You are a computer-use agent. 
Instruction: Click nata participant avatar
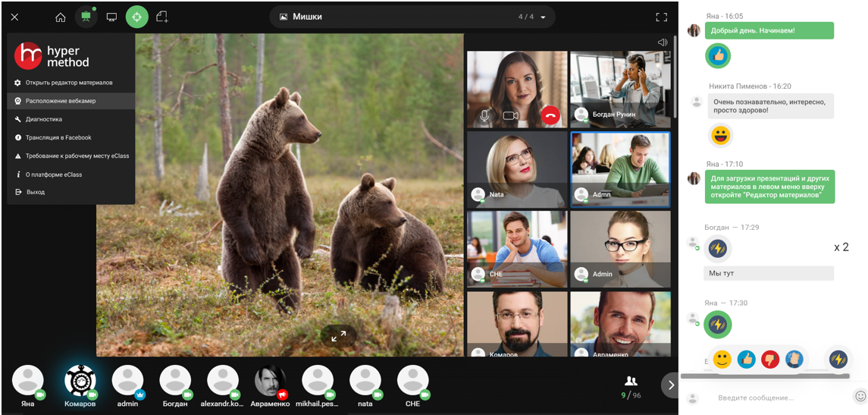pos(365,381)
